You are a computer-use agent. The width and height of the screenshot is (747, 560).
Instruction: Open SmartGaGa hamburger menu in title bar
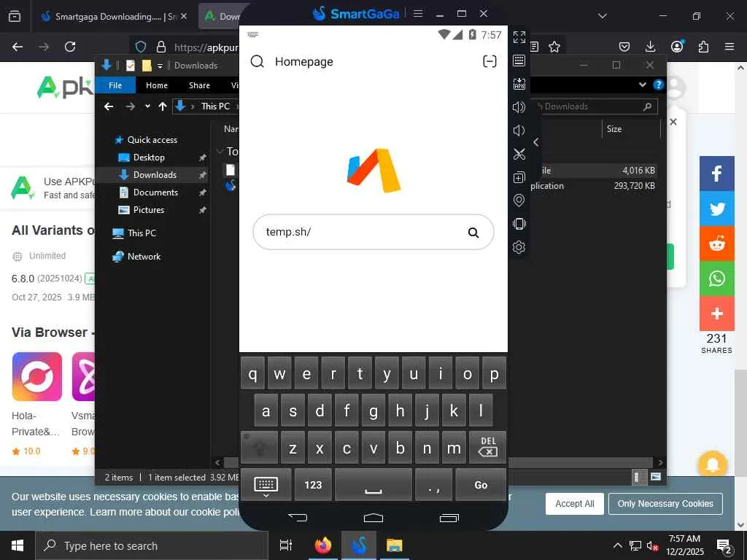pyautogui.click(x=418, y=13)
